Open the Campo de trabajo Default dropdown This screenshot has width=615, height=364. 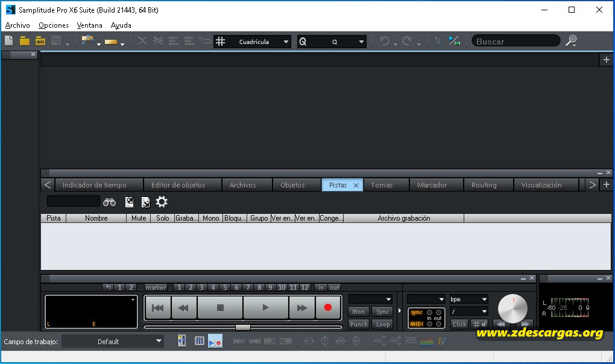(112, 341)
